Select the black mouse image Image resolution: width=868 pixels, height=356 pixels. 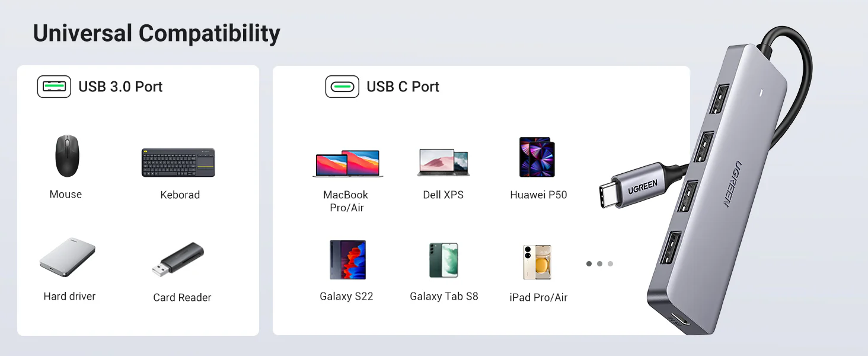pos(66,156)
